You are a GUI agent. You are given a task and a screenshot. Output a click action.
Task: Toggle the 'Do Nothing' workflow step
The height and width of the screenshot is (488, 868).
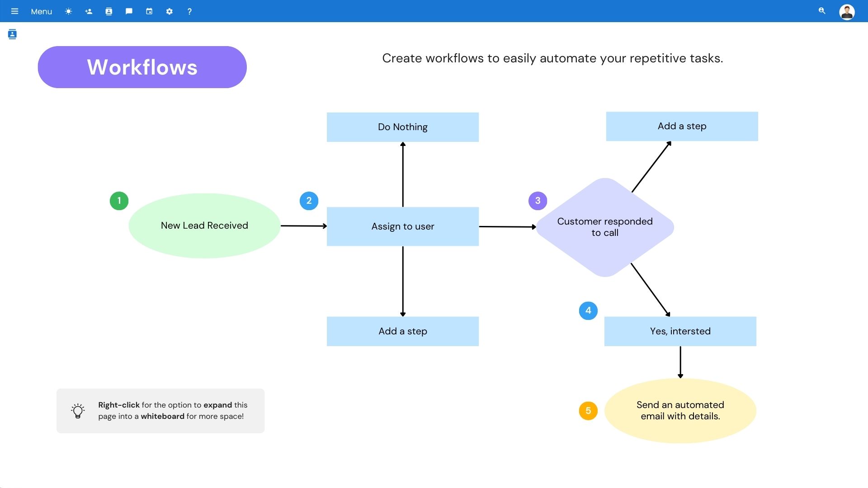coord(402,127)
